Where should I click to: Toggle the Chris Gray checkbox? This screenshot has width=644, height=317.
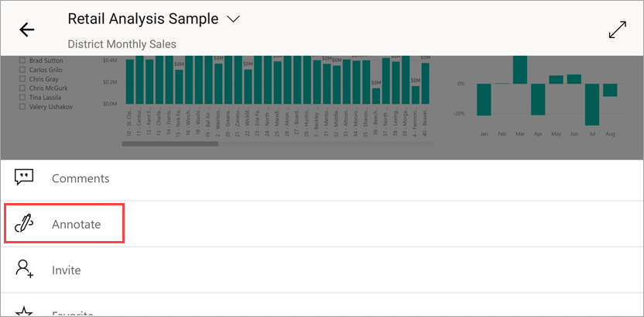23,79
